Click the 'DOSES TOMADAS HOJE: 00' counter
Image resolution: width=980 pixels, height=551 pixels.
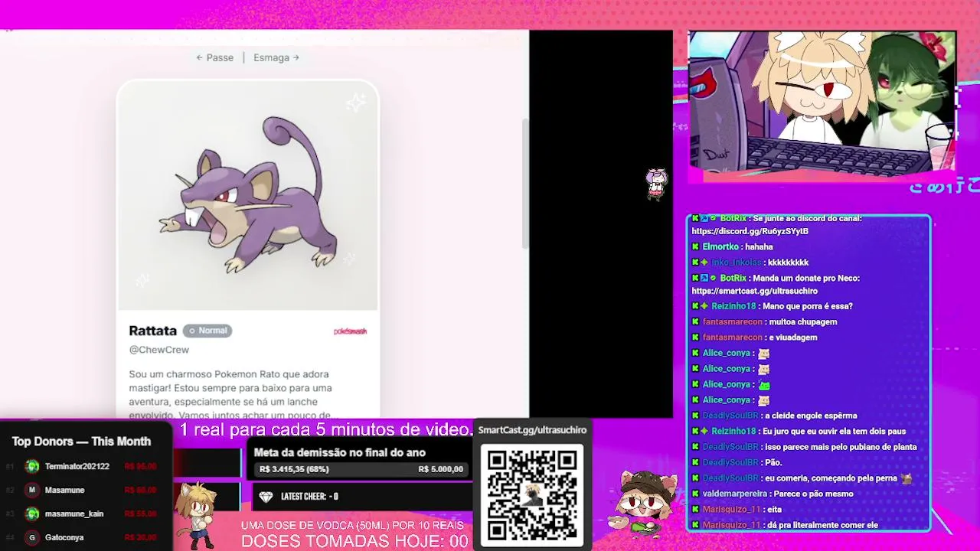[354, 541]
